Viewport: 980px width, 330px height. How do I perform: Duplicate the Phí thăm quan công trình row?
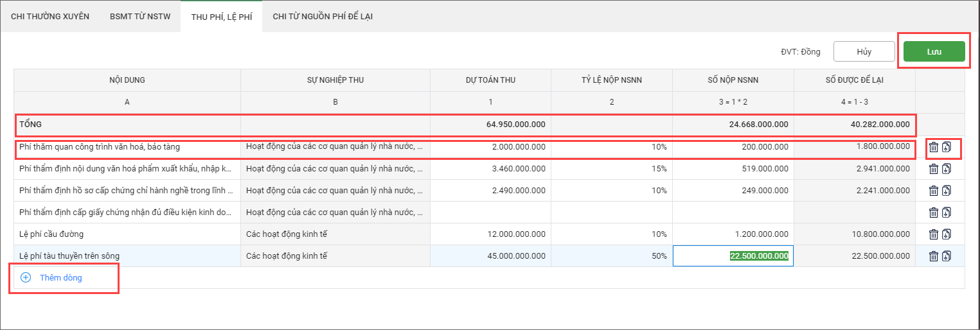[x=947, y=148]
